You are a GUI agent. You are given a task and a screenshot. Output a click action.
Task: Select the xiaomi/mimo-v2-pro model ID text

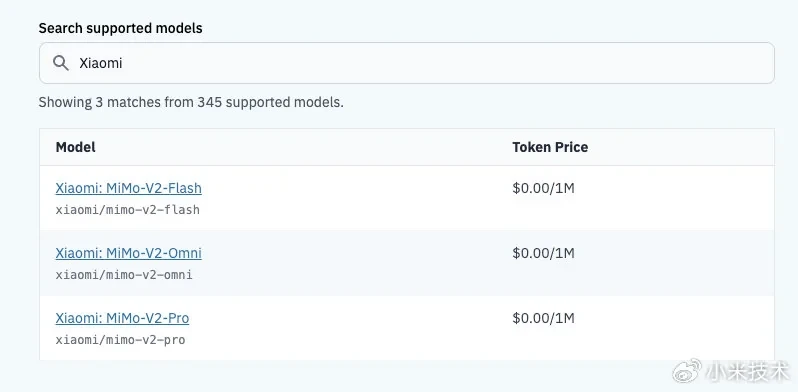click(x=120, y=340)
